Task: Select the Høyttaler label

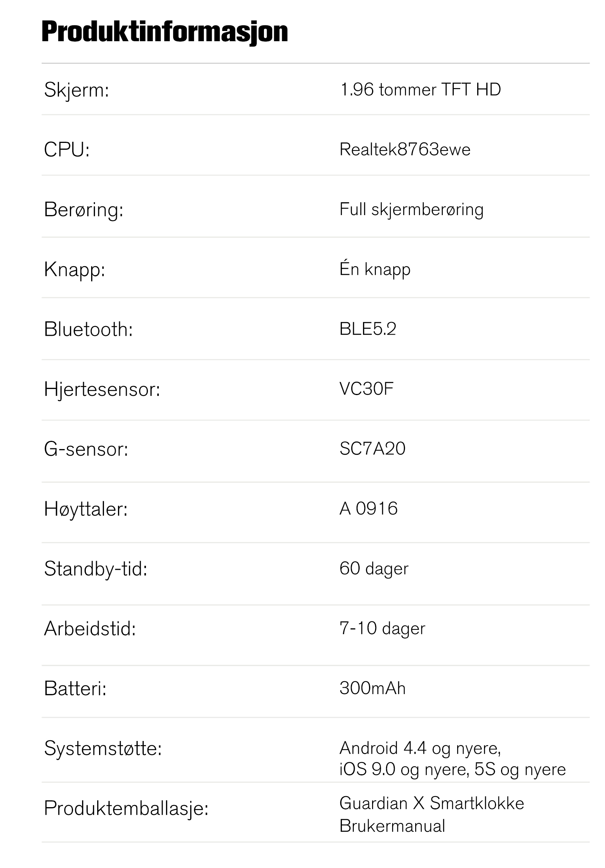Action: click(x=86, y=509)
